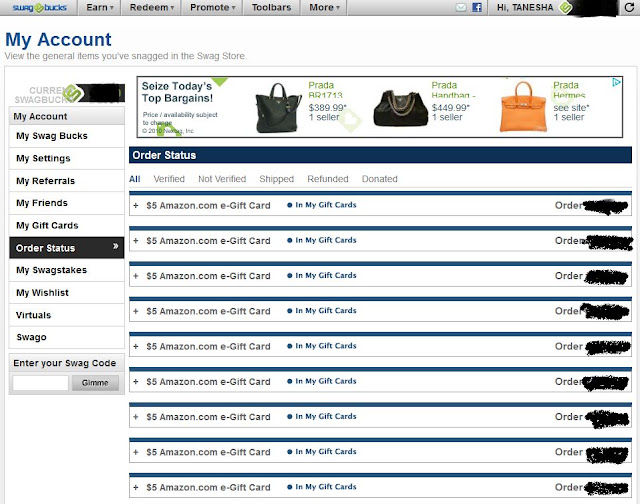Click the Swag Code input field
The width and height of the screenshot is (640, 504).
40,383
